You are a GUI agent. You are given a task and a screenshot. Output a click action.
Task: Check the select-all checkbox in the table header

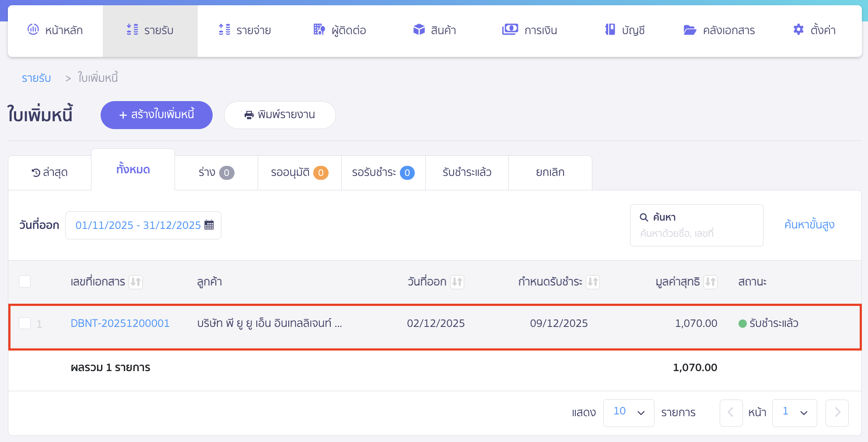click(x=24, y=281)
